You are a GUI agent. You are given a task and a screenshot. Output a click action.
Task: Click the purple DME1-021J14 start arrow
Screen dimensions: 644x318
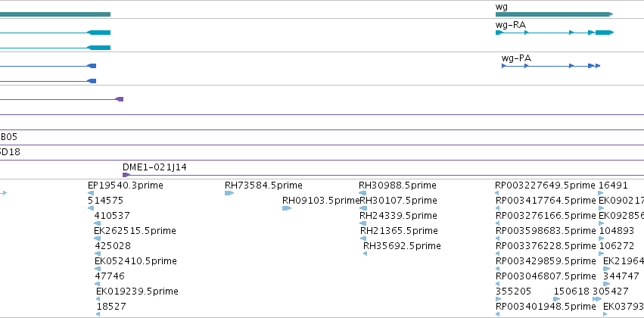click(x=126, y=175)
